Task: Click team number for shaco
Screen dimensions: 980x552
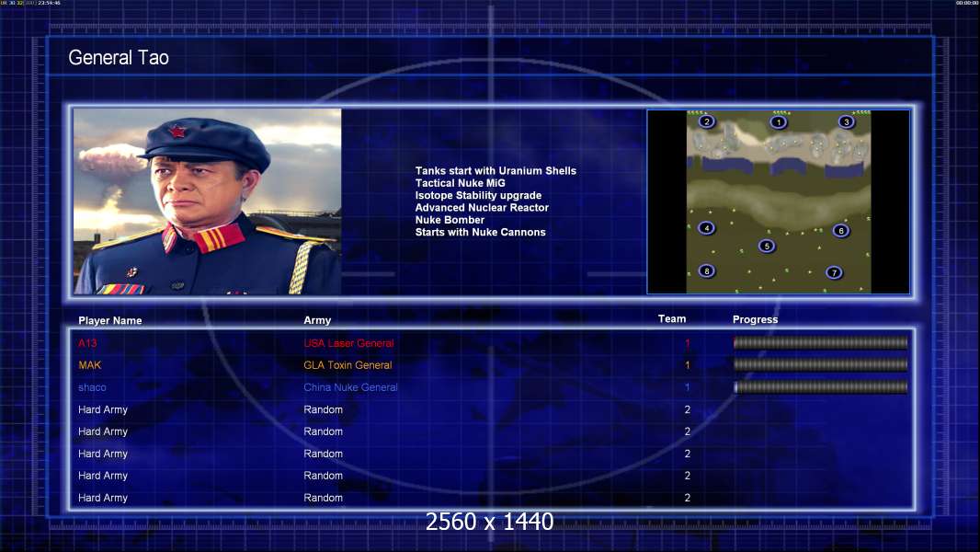Action: 688,387
